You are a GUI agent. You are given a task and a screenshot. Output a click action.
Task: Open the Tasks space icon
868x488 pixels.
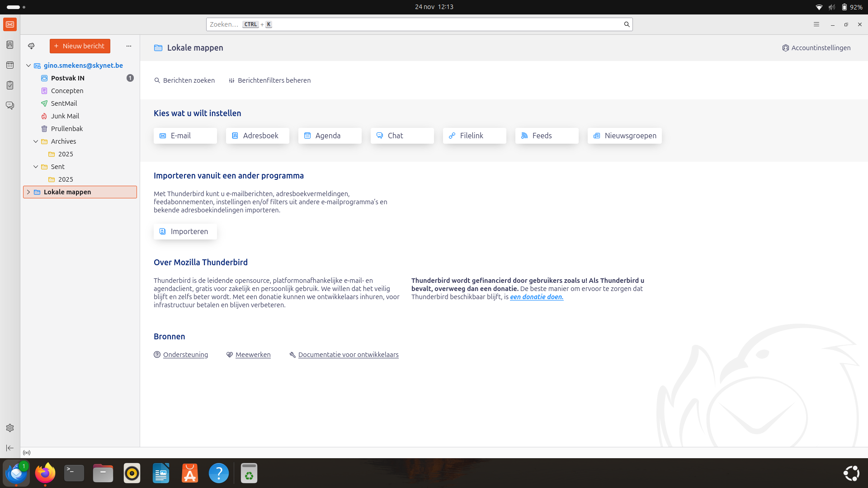click(10, 85)
